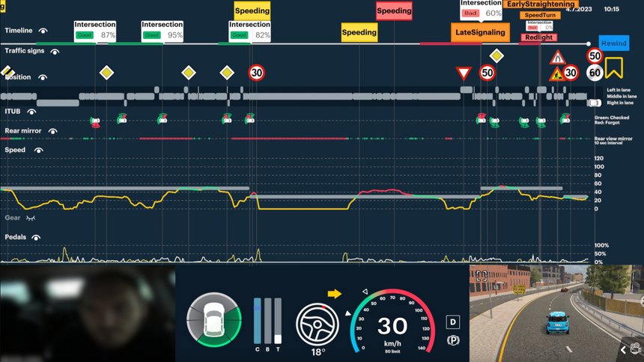Click the timeline playhead knob
Screen dimensions: 644x362
[589, 44]
